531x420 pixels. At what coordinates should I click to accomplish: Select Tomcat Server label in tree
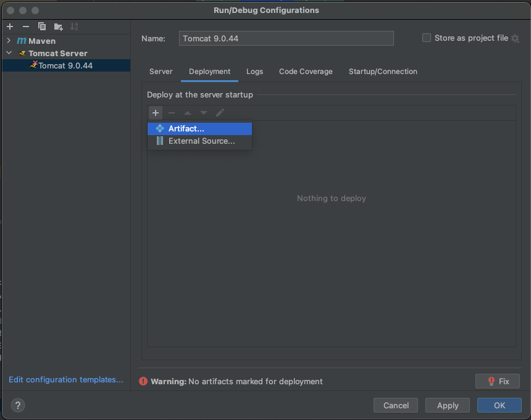(58, 54)
